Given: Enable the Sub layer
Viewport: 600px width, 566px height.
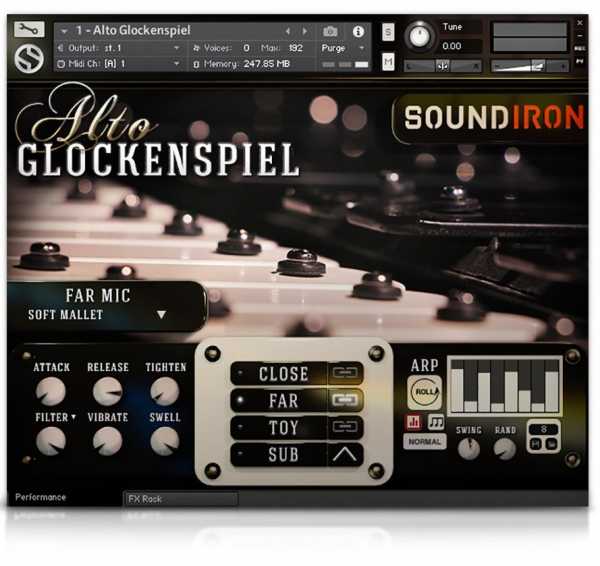Looking at the screenshot, I should pyautogui.click(x=279, y=454).
